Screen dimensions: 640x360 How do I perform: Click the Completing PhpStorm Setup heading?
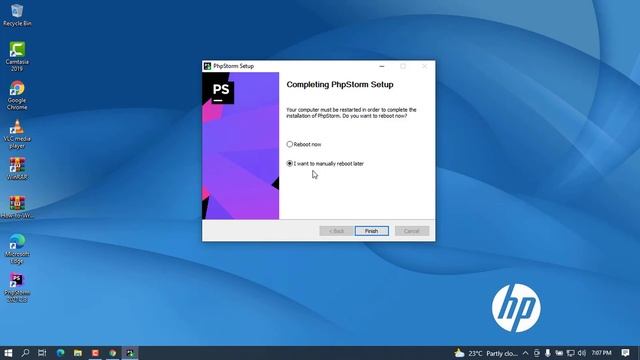coord(340,85)
